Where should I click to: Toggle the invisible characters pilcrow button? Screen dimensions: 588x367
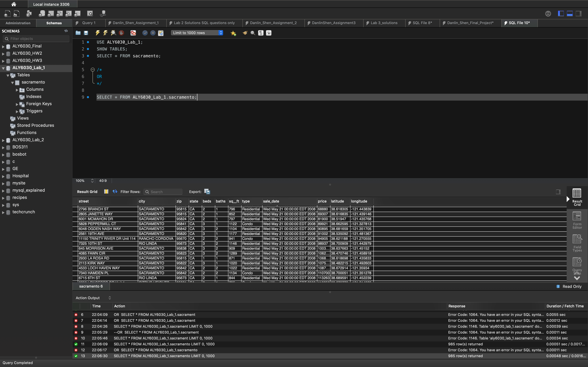(x=261, y=33)
